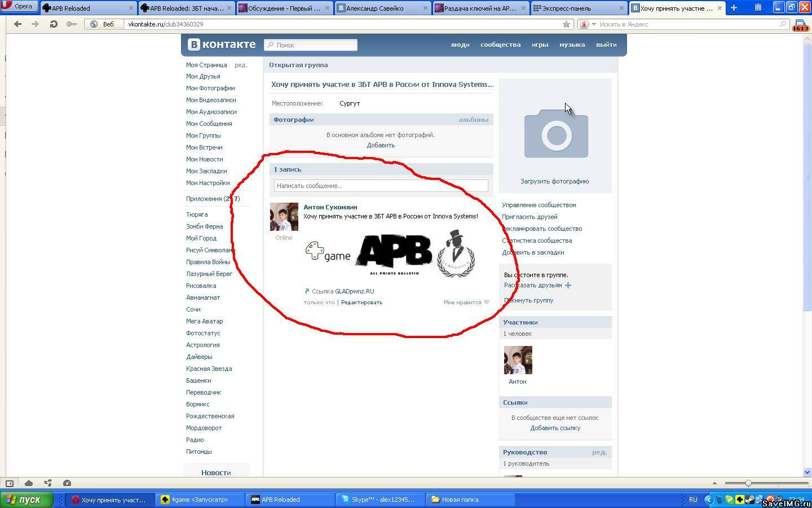Click the Веб site info badge
Viewport: 812px width, 508px height.
point(104,24)
